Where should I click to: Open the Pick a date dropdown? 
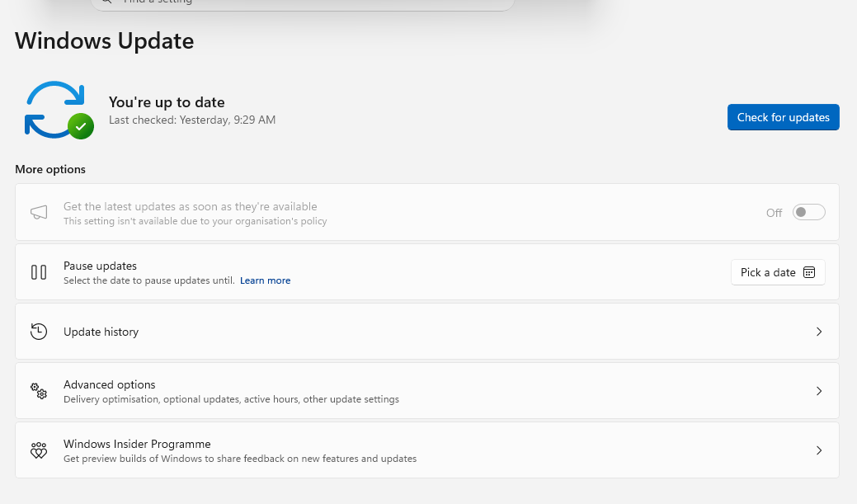[778, 272]
